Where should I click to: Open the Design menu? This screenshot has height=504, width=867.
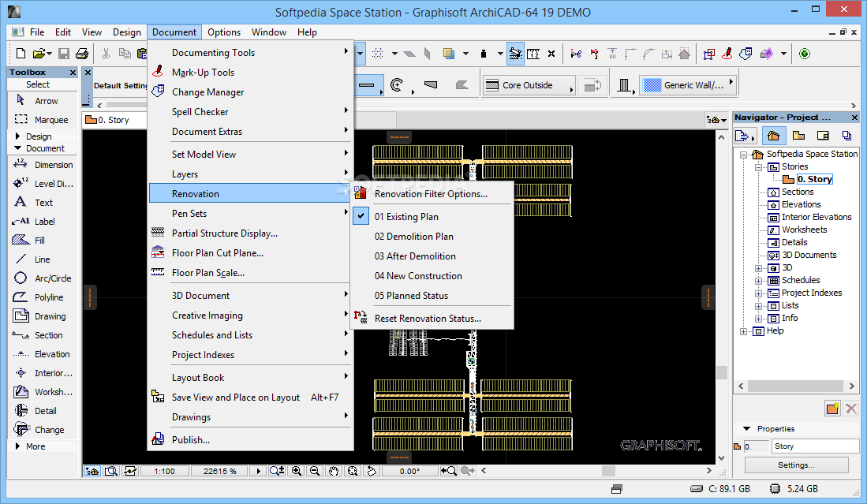pyautogui.click(x=127, y=32)
